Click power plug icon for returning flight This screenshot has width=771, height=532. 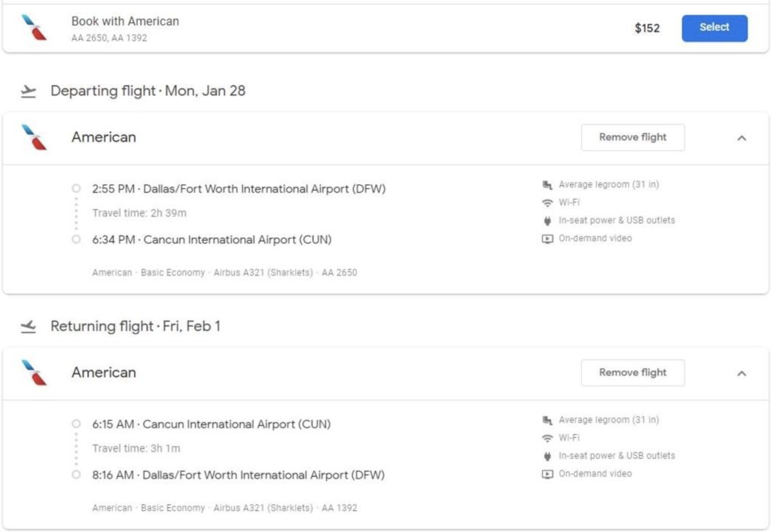pyautogui.click(x=547, y=456)
